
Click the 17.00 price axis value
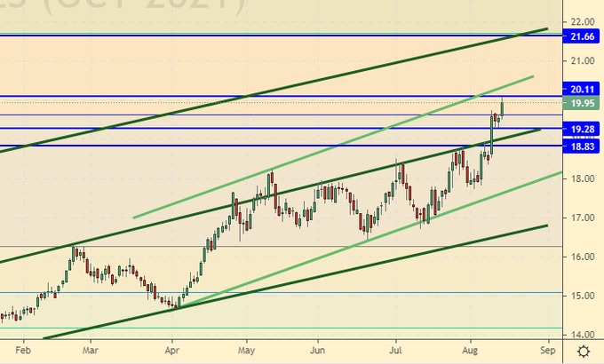[x=583, y=218]
